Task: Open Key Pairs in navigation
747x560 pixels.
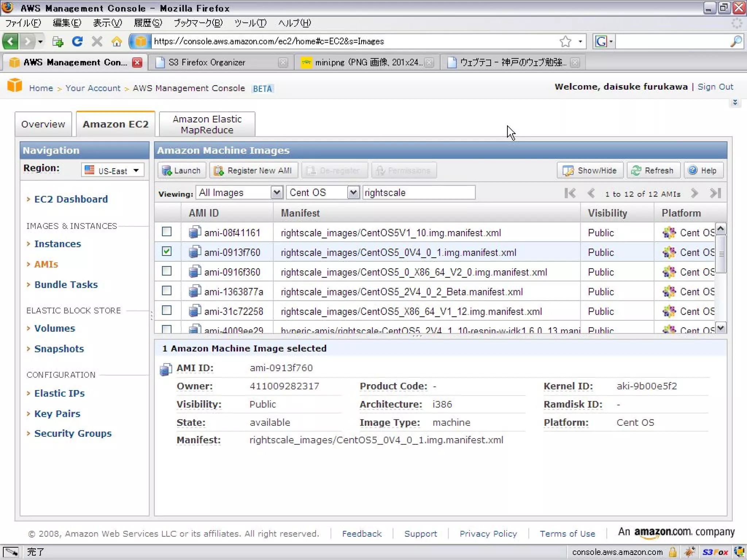Action: click(x=57, y=413)
